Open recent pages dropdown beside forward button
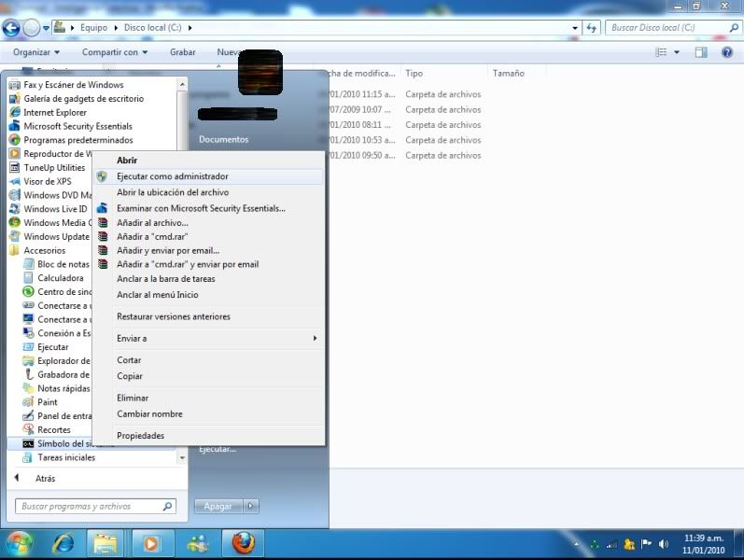This screenshot has height=560, width=744. pos(46,28)
